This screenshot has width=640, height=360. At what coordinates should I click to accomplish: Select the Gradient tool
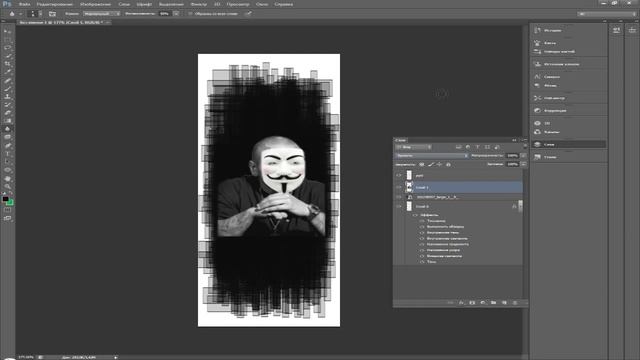click(7, 121)
